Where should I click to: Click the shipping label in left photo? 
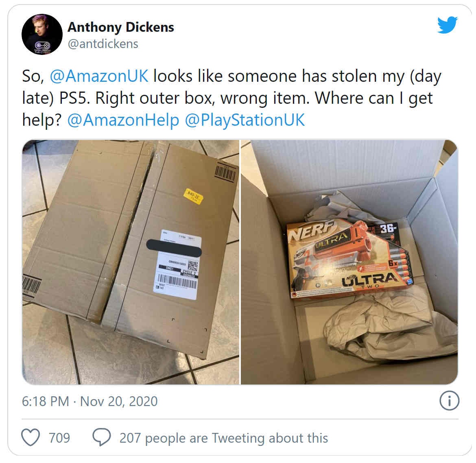(x=177, y=264)
